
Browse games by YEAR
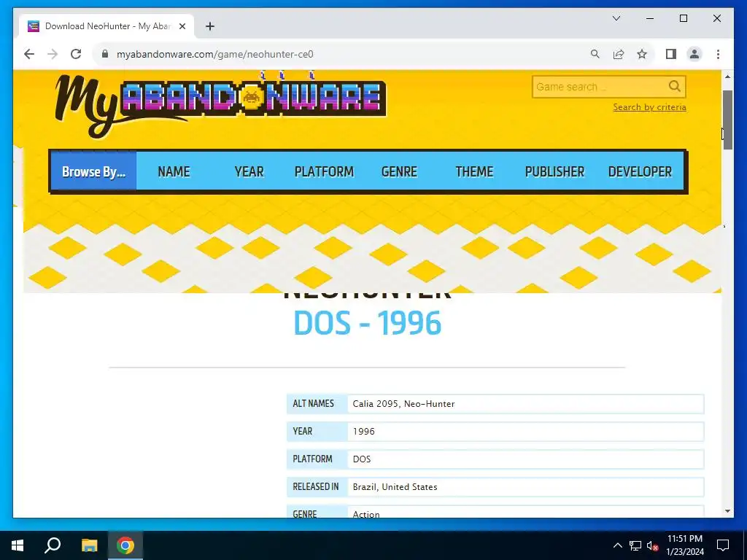pyautogui.click(x=249, y=171)
